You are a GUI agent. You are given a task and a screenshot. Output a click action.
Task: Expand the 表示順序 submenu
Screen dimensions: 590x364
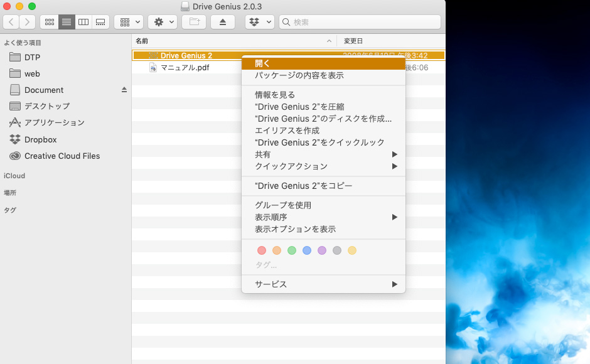[324, 217]
